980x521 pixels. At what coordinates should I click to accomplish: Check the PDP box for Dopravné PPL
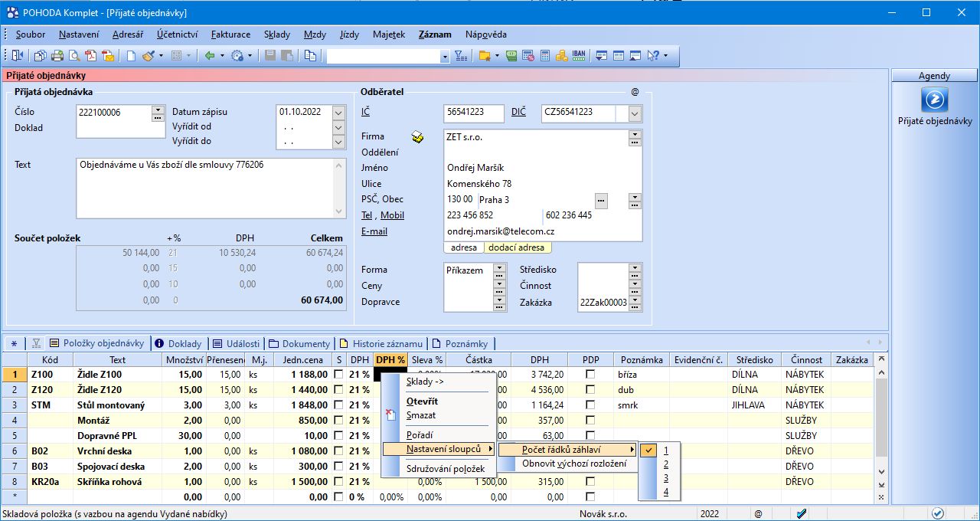tap(590, 436)
